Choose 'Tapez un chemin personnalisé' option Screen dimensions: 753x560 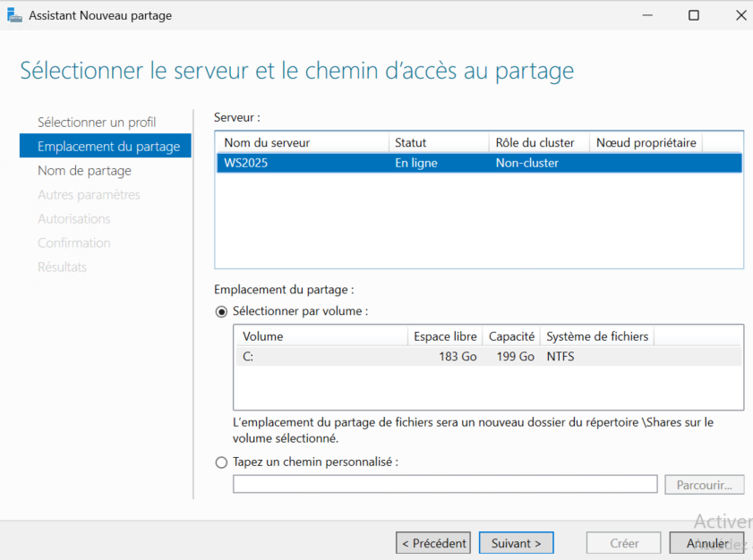click(221, 462)
